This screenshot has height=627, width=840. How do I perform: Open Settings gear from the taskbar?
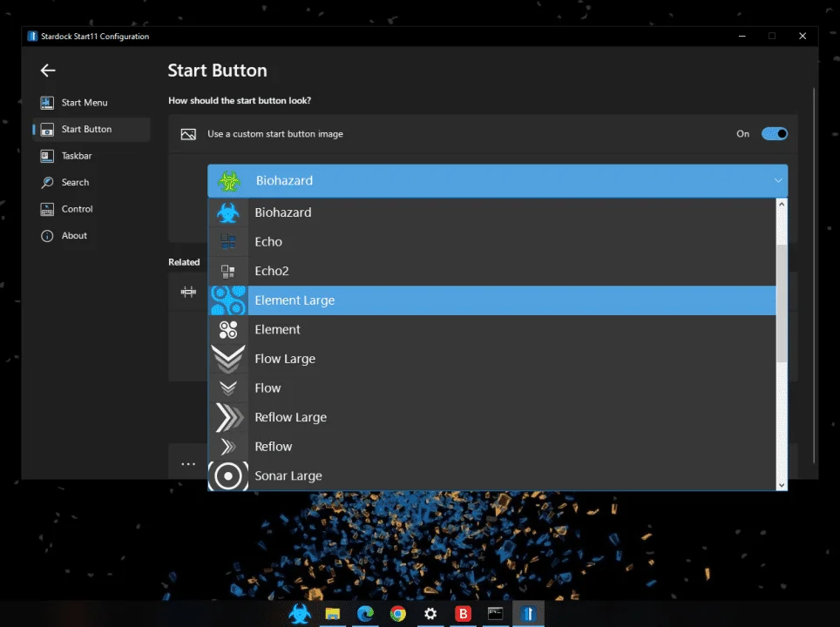click(x=430, y=614)
